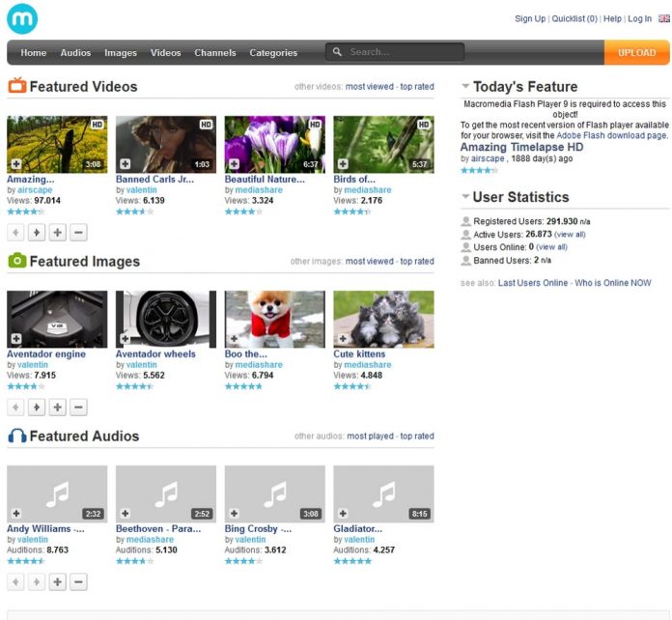Add Amazing video to quicklist plus icon

click(16, 164)
